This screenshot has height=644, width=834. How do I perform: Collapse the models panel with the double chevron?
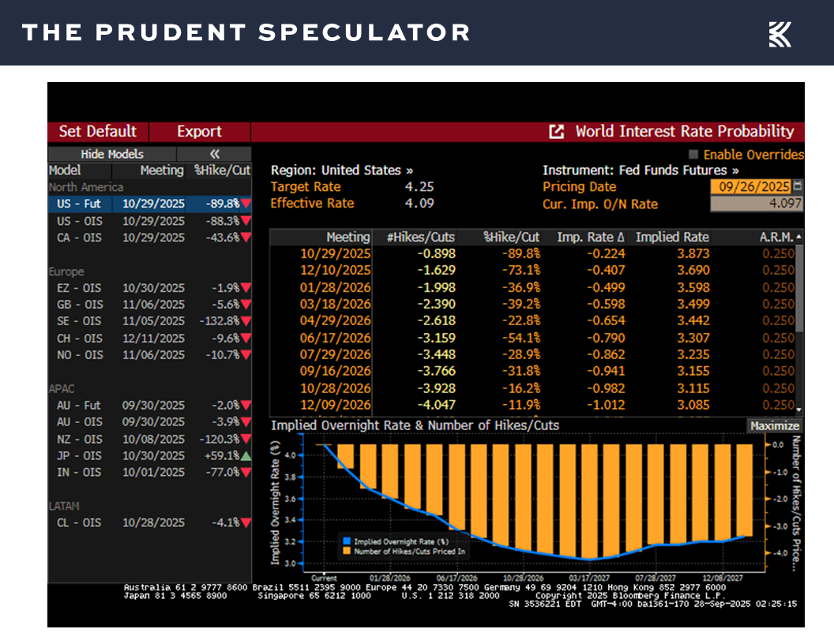click(214, 154)
